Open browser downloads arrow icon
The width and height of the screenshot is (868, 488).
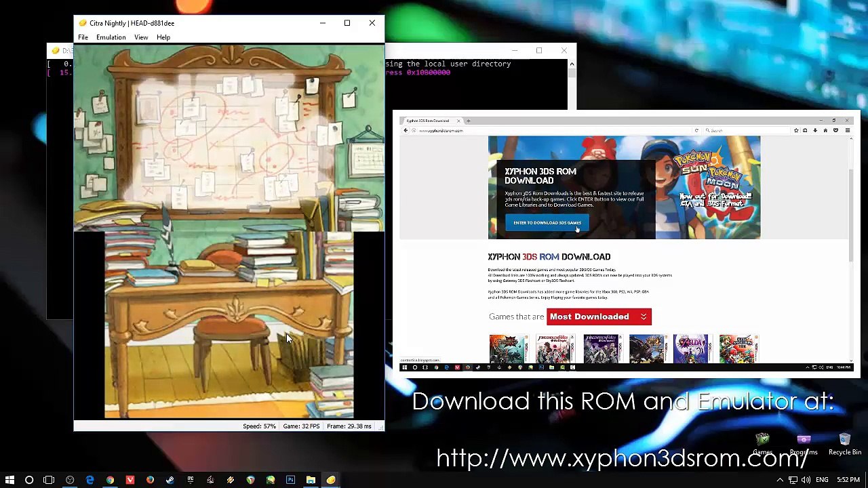tap(815, 130)
